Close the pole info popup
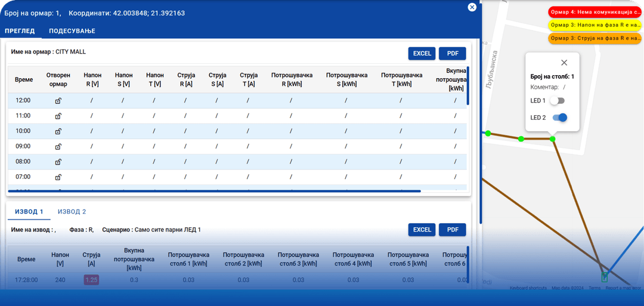644x306 pixels. pyautogui.click(x=564, y=63)
